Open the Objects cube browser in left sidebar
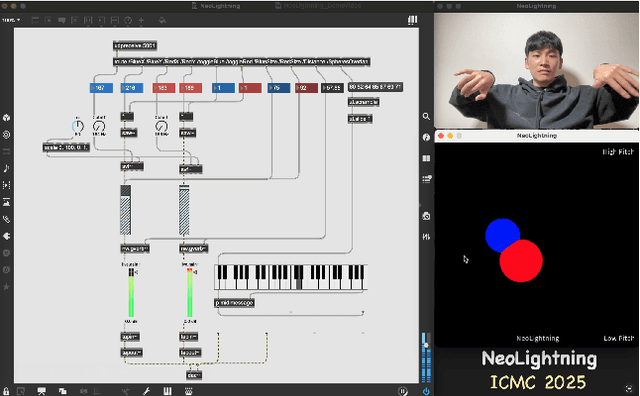The width and height of the screenshot is (640, 396). 6,118
